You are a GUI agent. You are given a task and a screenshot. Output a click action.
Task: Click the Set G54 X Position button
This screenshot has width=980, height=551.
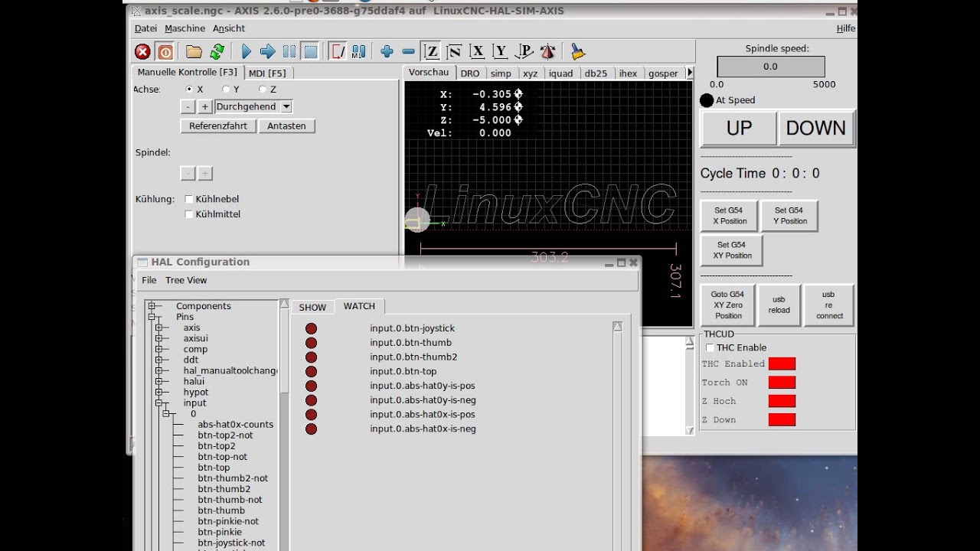pos(730,216)
